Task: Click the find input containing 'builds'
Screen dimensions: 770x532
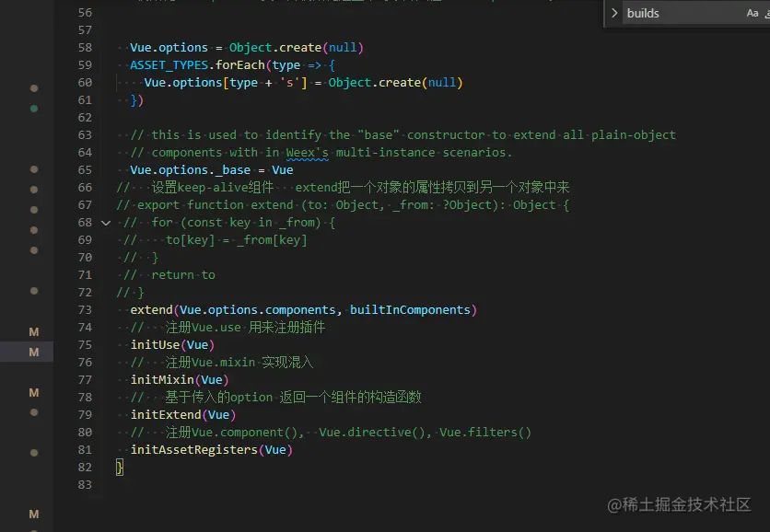Action: (x=682, y=13)
